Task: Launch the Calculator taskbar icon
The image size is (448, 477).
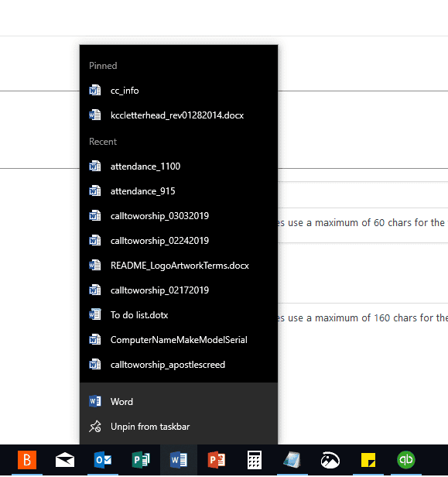Action: click(255, 460)
